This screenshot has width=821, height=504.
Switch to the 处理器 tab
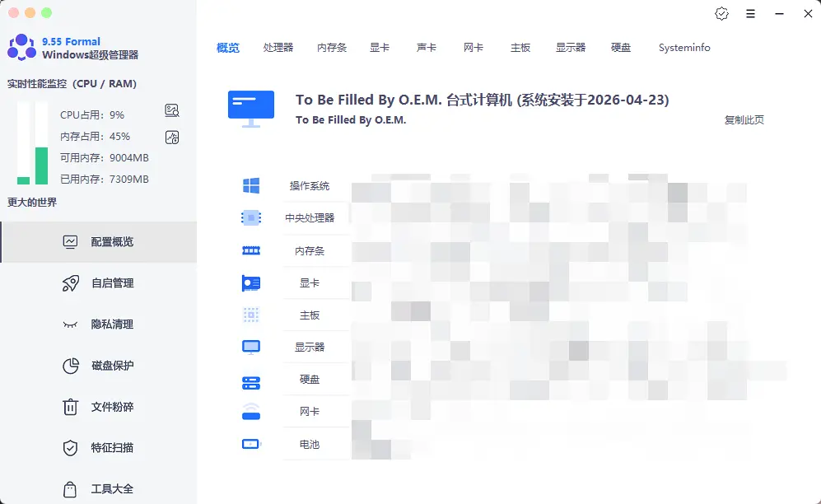pos(278,48)
